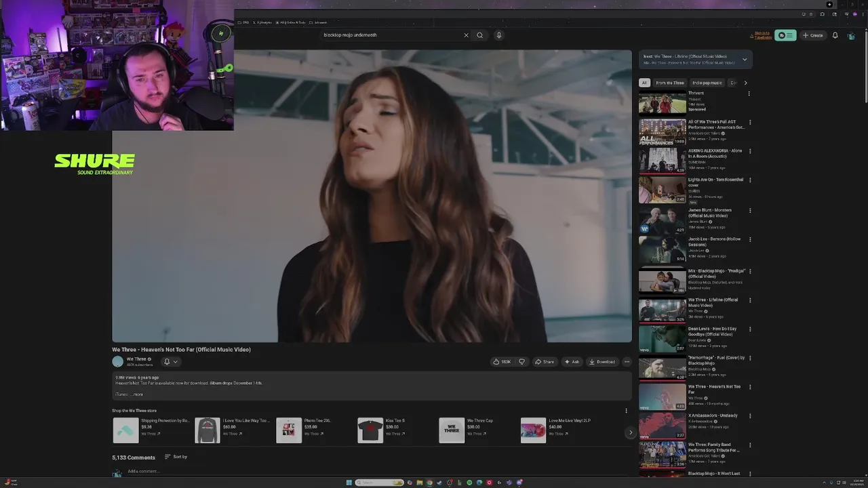Play the James Blunt Monsters thumbnail

click(663, 220)
